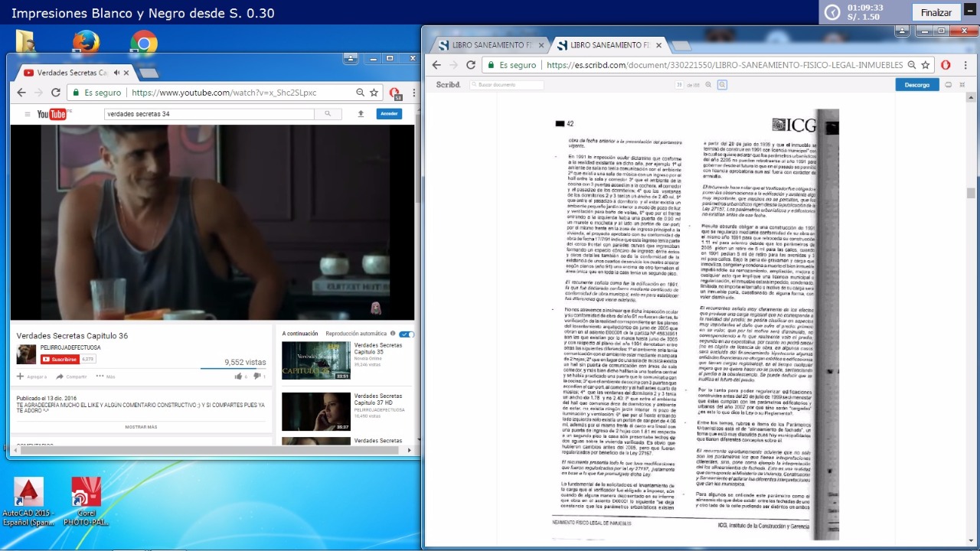
Task: Bookmark the Scribd page with star icon
Action: tap(926, 65)
